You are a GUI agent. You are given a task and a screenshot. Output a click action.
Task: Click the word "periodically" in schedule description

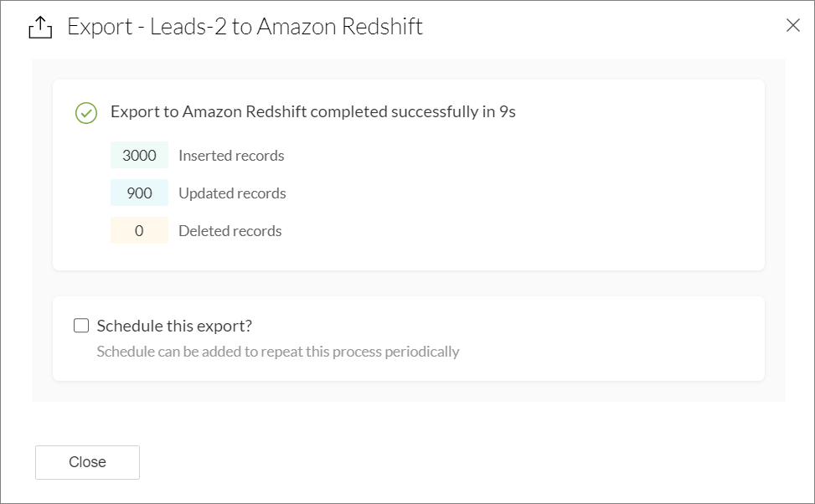[422, 352]
